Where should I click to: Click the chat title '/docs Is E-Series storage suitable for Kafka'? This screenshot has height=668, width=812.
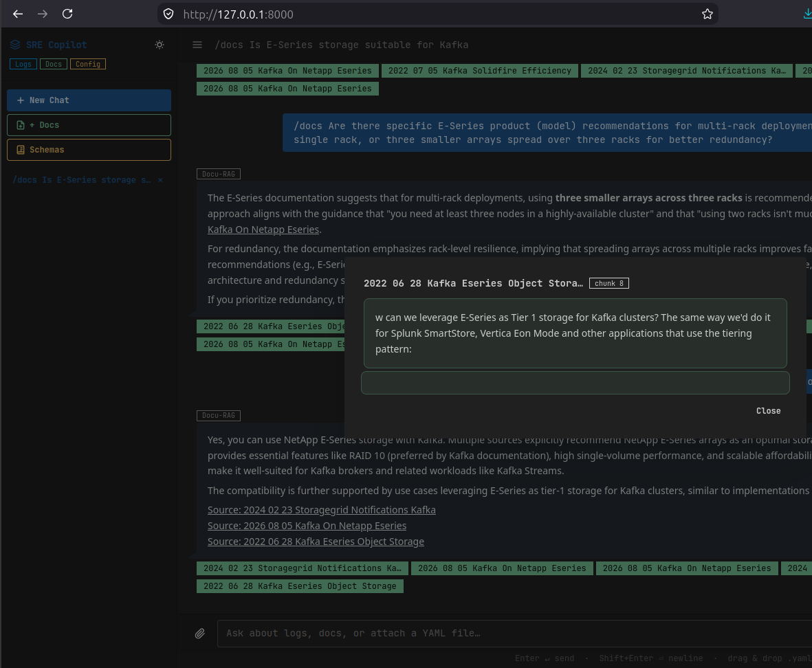(342, 45)
